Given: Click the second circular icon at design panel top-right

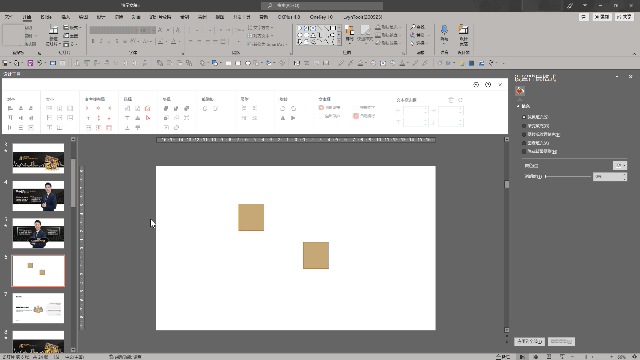Looking at the screenshot, I should coord(488,84).
